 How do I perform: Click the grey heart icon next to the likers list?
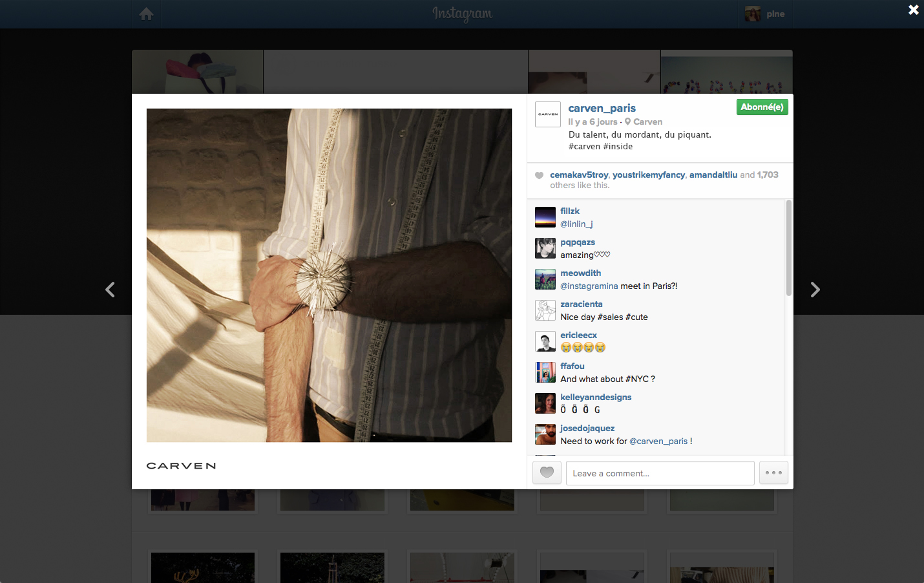[539, 175]
